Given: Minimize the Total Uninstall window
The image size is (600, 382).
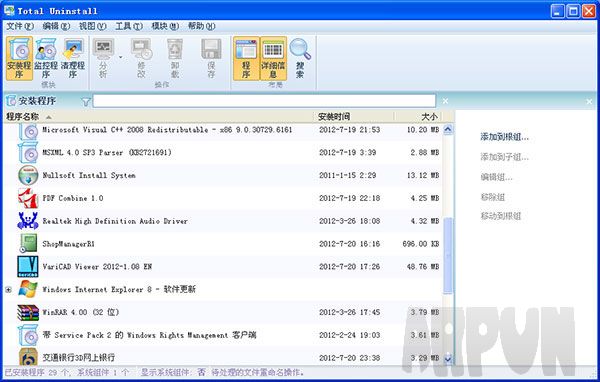Looking at the screenshot, I should pos(558,11).
